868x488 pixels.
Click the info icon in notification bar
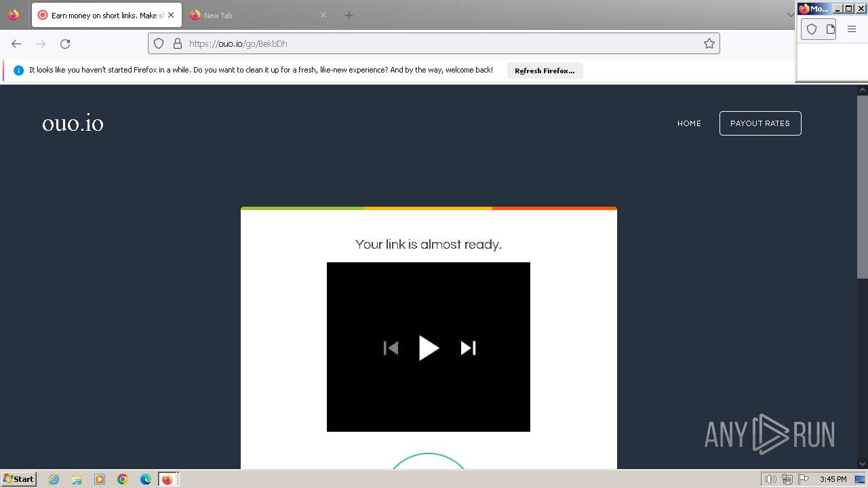(x=18, y=70)
